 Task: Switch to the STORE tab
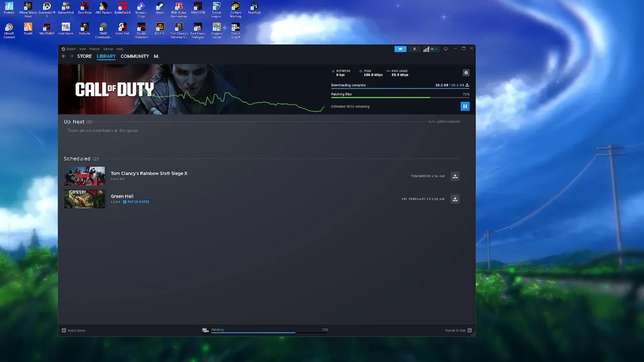point(85,56)
